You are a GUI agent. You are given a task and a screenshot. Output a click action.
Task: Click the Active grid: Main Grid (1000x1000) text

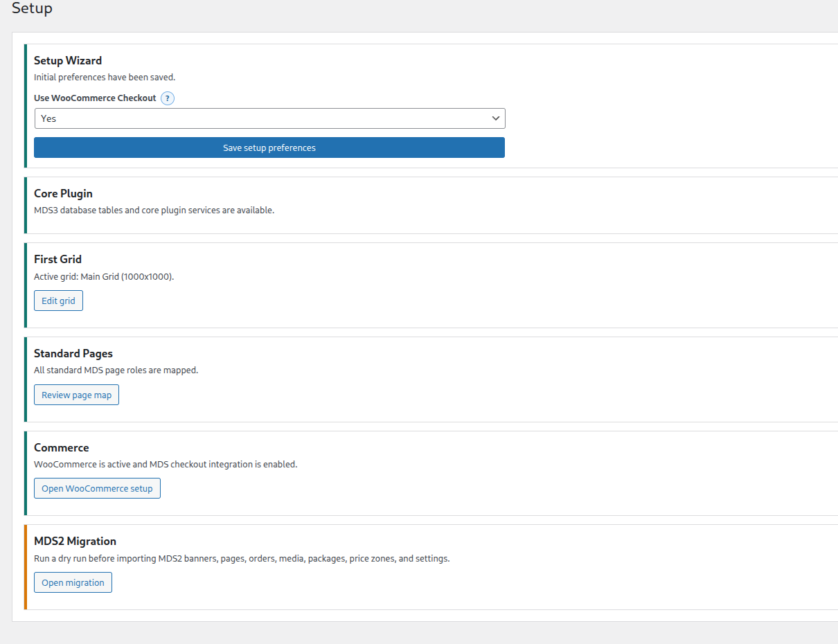[104, 276]
